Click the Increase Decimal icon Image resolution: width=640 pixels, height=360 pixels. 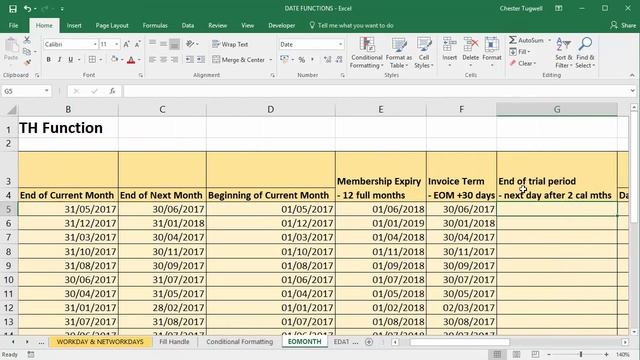click(x=328, y=60)
